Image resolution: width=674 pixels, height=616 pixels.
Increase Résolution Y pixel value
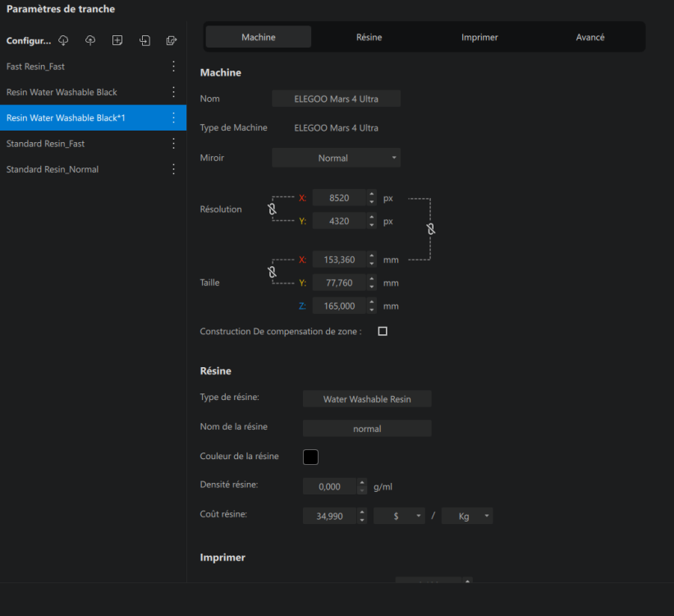click(372, 217)
